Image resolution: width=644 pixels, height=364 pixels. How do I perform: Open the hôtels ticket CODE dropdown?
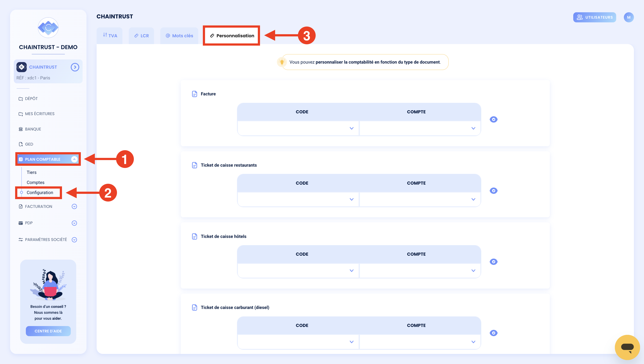tap(298, 270)
